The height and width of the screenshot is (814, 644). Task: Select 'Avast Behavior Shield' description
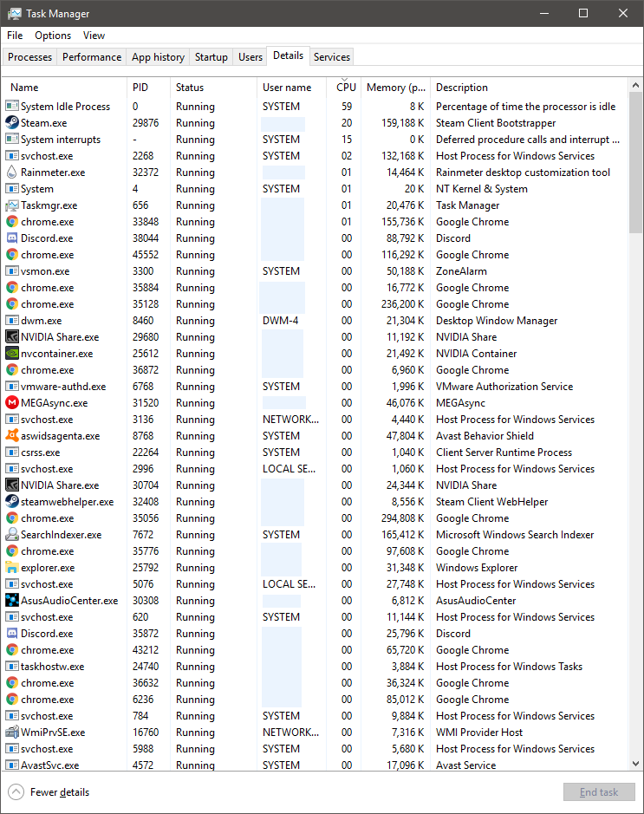485,435
